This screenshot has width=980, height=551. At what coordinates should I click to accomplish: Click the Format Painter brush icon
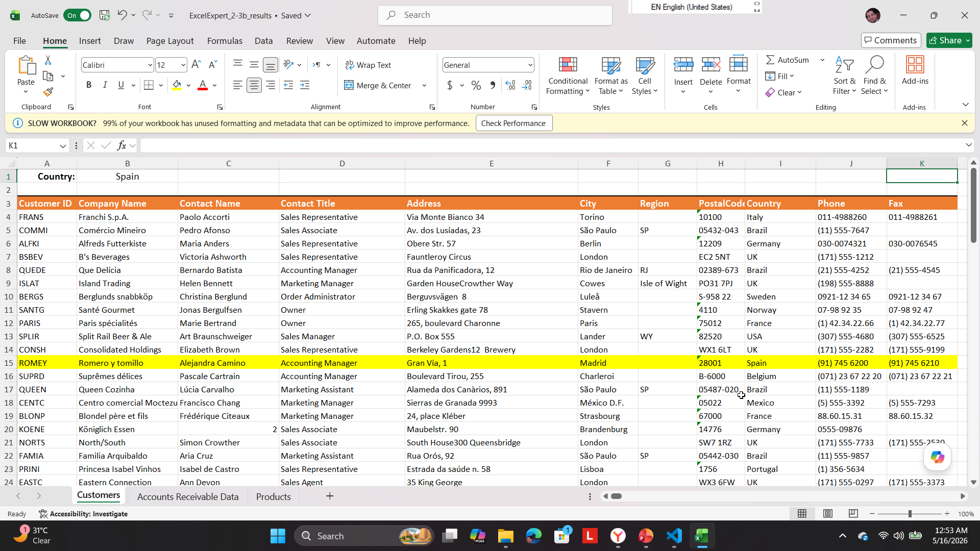[48, 92]
